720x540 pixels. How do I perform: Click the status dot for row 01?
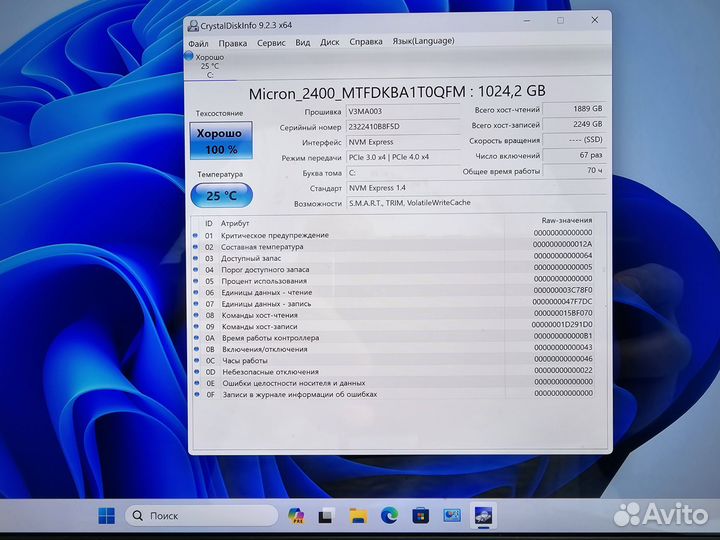pos(195,235)
